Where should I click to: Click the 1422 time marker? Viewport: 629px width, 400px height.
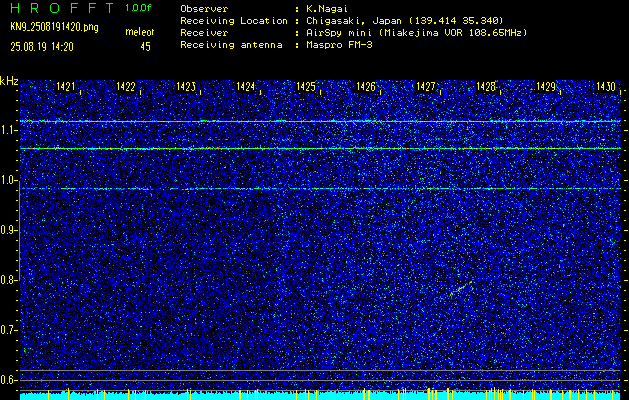click(126, 86)
